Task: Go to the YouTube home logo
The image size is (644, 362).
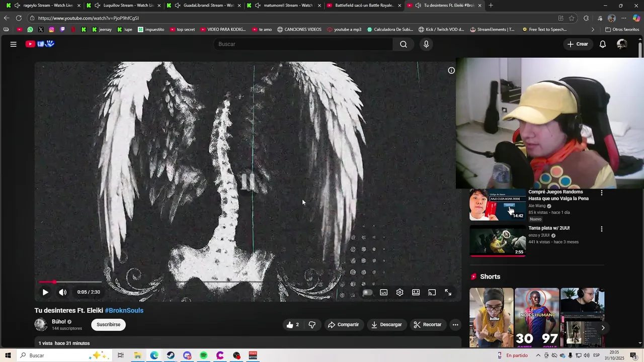Action: 40,44
